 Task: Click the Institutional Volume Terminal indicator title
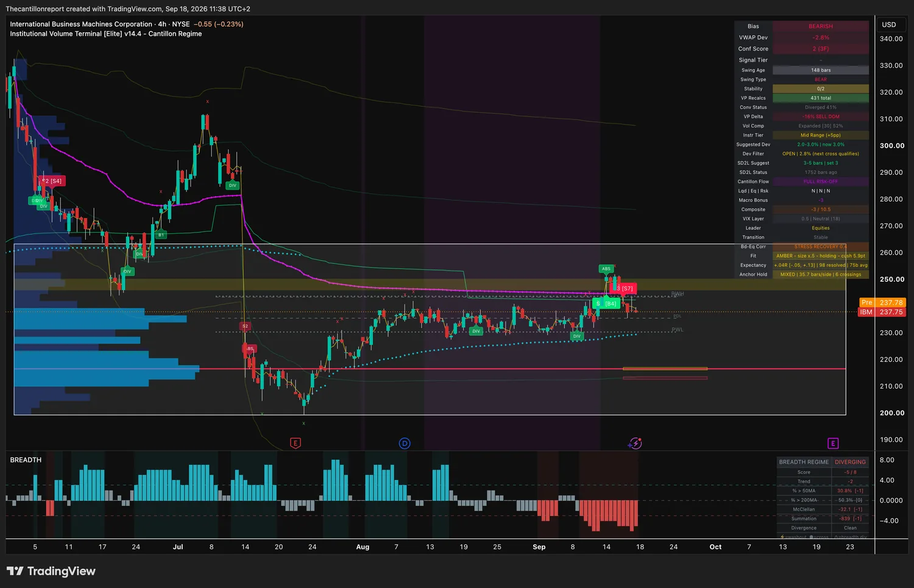(106, 34)
